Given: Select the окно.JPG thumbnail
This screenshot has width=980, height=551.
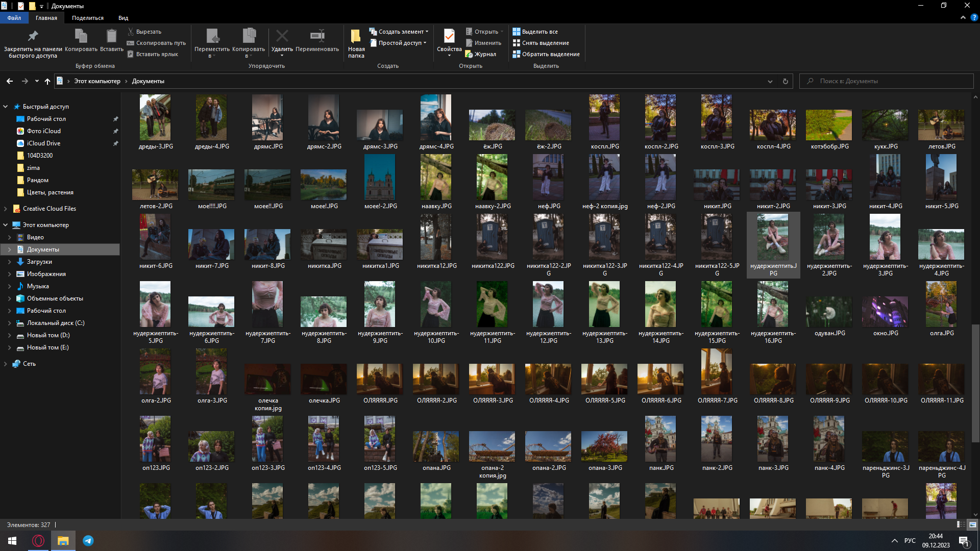Looking at the screenshot, I should (885, 312).
